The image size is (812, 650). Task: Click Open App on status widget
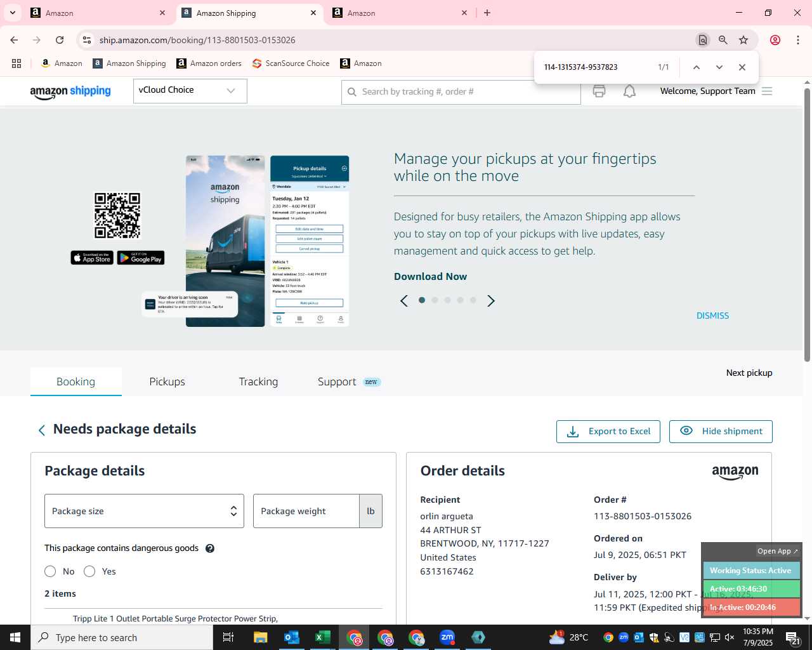point(777,551)
